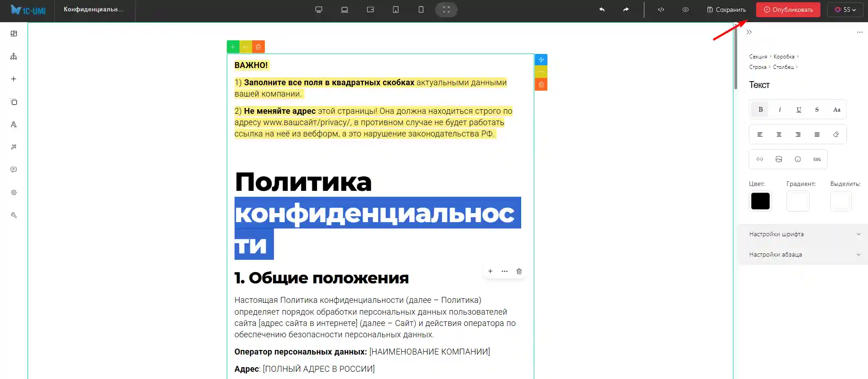This screenshot has width=868, height=379.
Task: Align text right
Action: (798, 134)
